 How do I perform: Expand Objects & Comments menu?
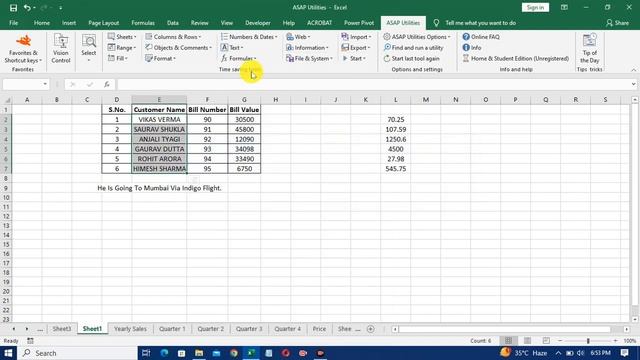pyautogui.click(x=178, y=48)
